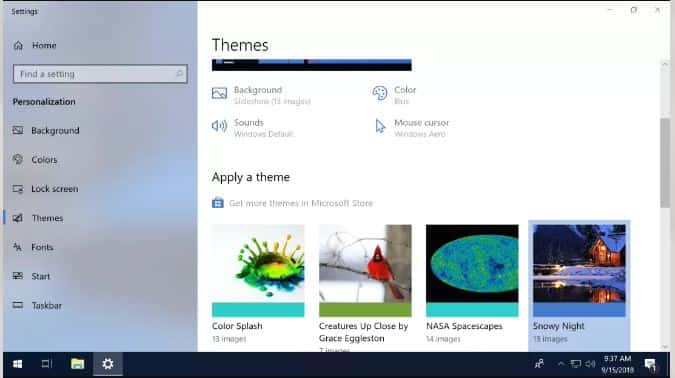This screenshot has width=675, height=378.
Task: Click the Themes page title
Action: (x=240, y=45)
